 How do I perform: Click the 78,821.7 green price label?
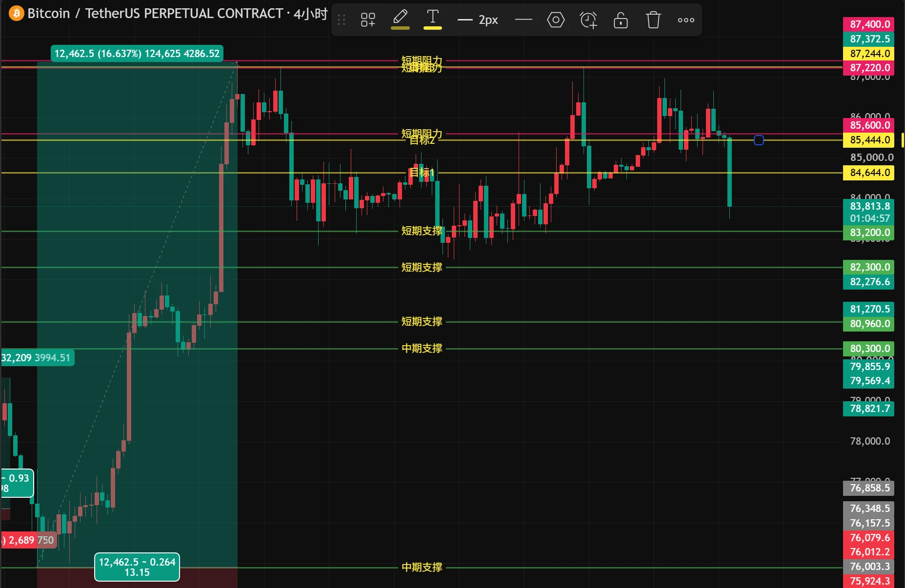(x=868, y=409)
